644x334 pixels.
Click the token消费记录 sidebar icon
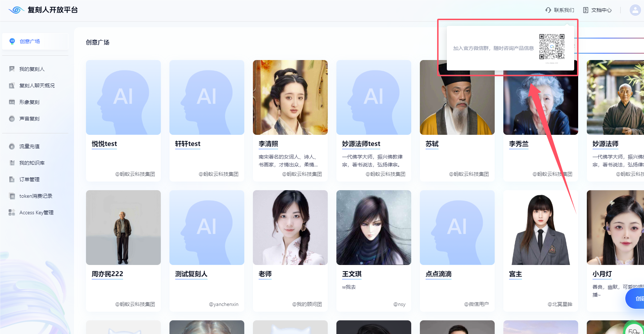tap(12, 196)
